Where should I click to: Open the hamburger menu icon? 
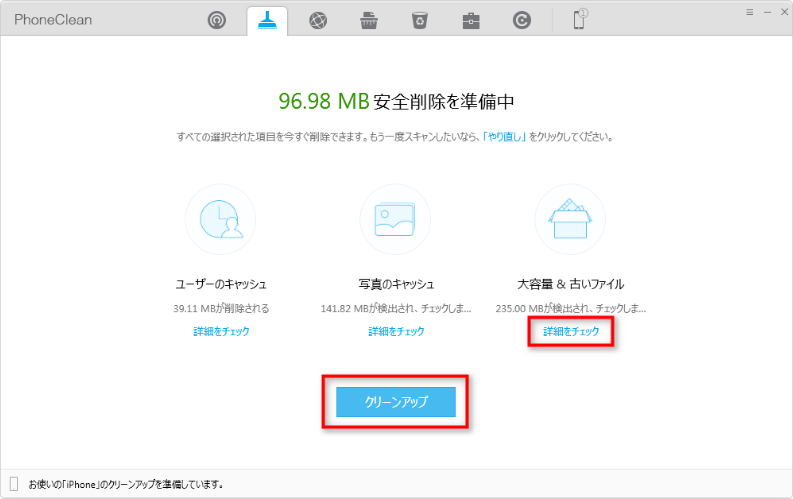pyautogui.click(x=750, y=12)
